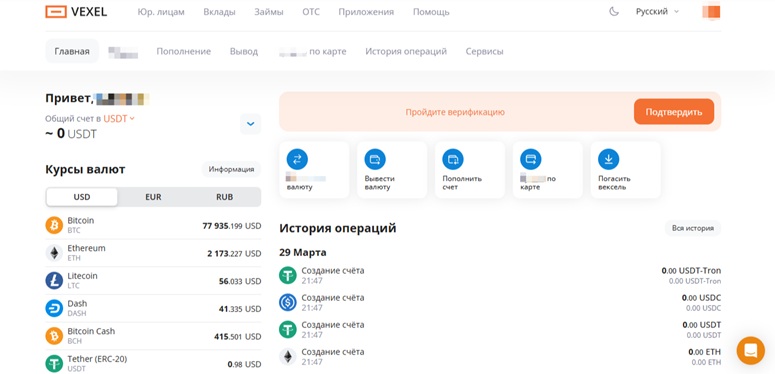This screenshot has height=374, width=775.
Task: Click the 415.501 USD Bitcoin Cash price
Action: tap(238, 336)
